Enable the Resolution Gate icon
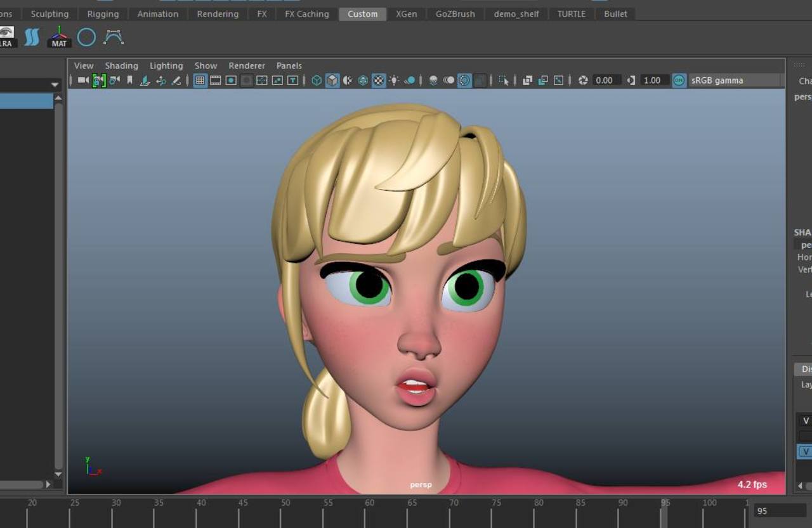This screenshot has height=528, width=812. point(232,80)
